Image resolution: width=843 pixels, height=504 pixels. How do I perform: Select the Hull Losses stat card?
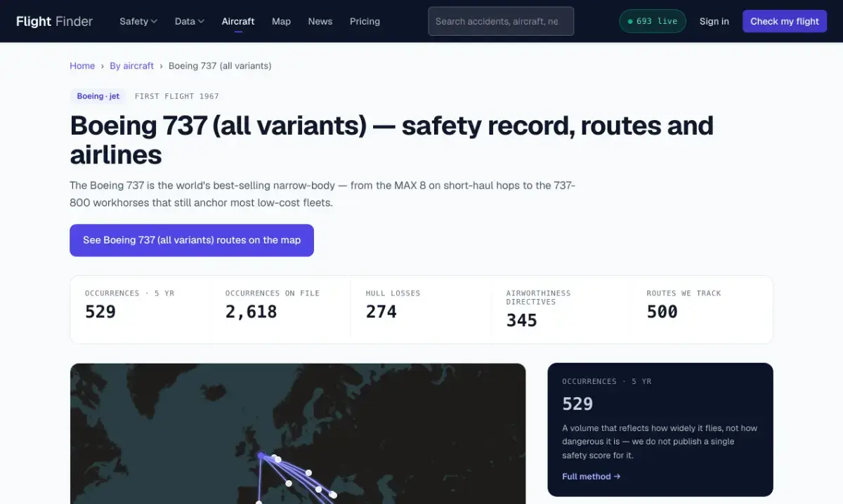pyautogui.click(x=421, y=310)
